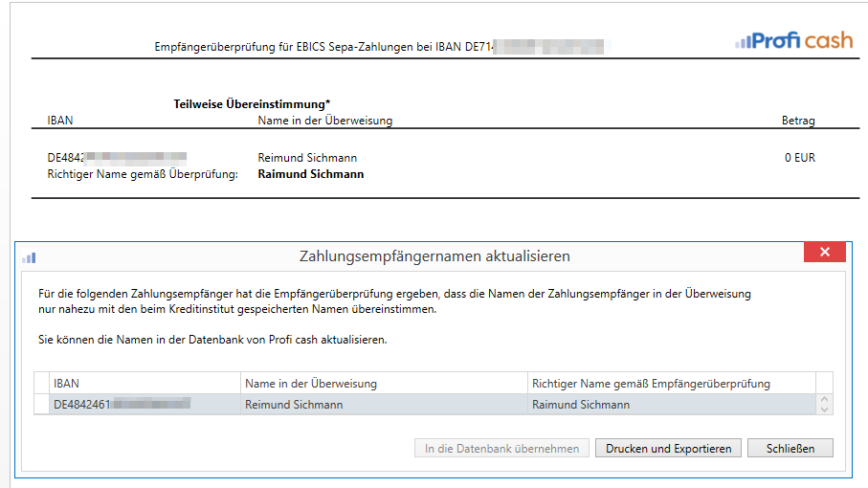Open 'Drucken und Exportieren'
This screenshot has height=488, width=868.
(668, 448)
